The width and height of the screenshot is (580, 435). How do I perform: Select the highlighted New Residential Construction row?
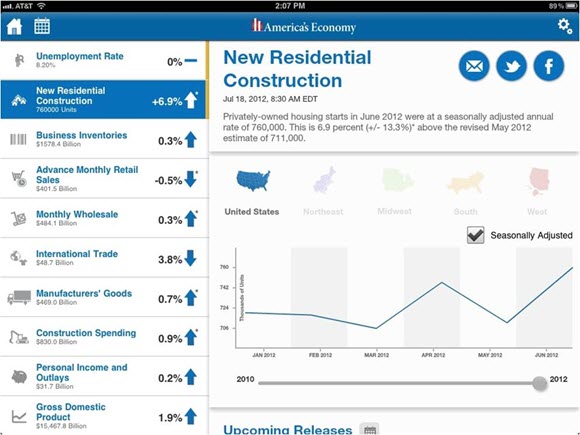click(x=103, y=100)
